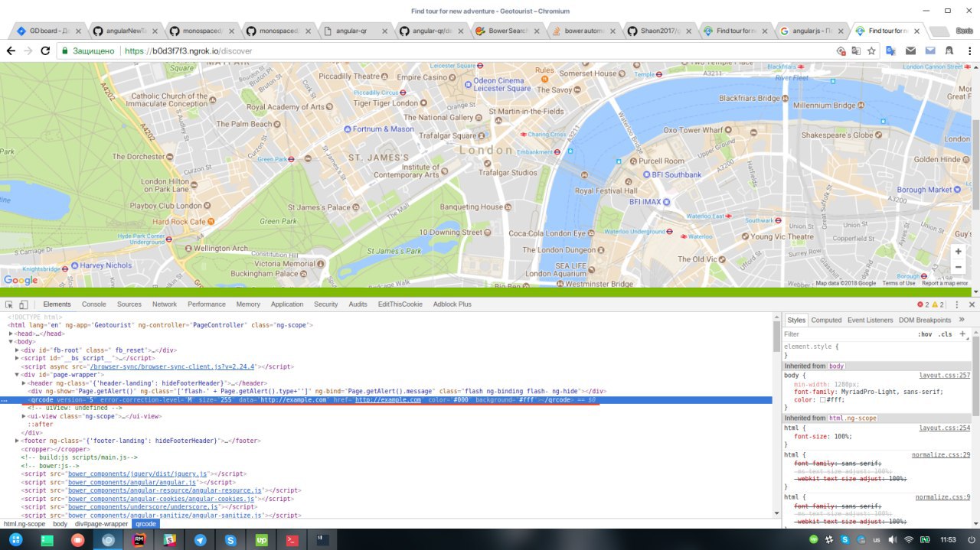
Task: Open RubyMine from the taskbar
Action: click(139, 539)
